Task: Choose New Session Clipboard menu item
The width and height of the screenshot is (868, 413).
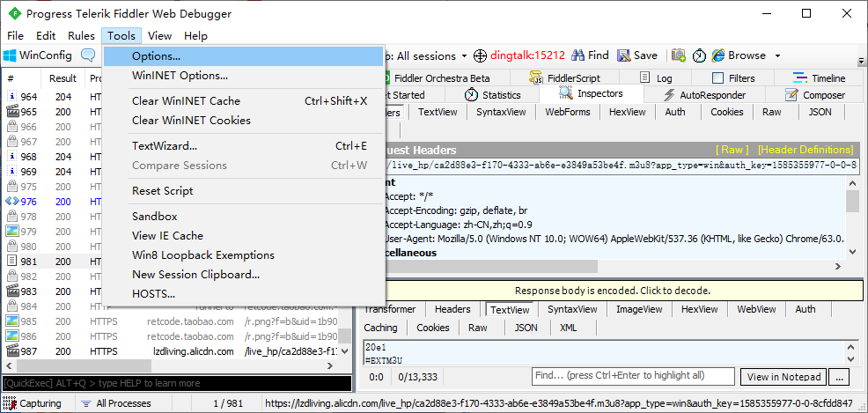Action: (244, 275)
